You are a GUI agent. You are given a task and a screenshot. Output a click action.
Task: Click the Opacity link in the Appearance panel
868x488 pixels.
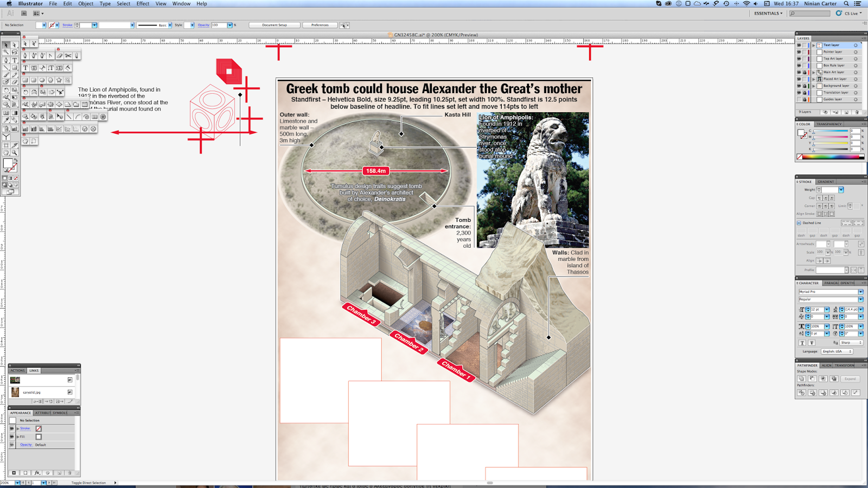pos(25,445)
